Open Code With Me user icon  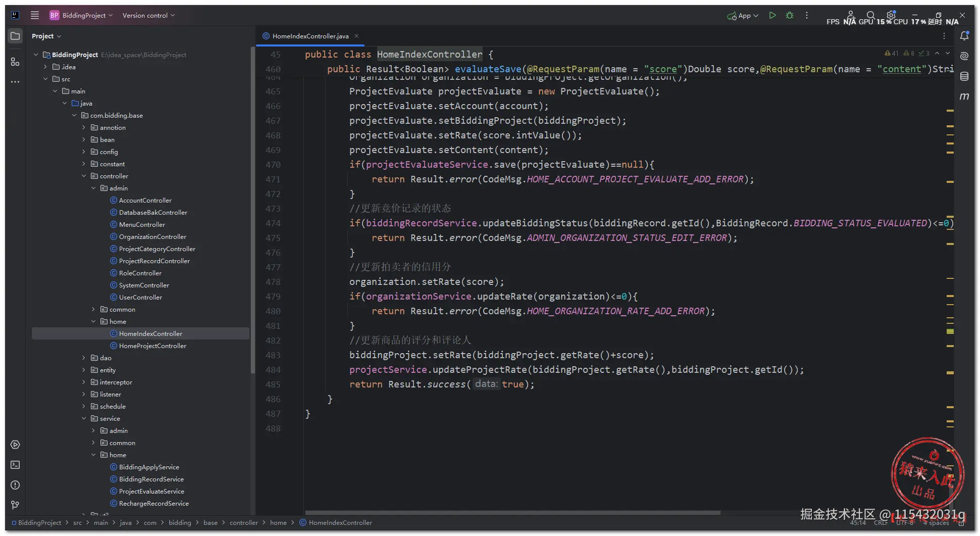(x=851, y=15)
